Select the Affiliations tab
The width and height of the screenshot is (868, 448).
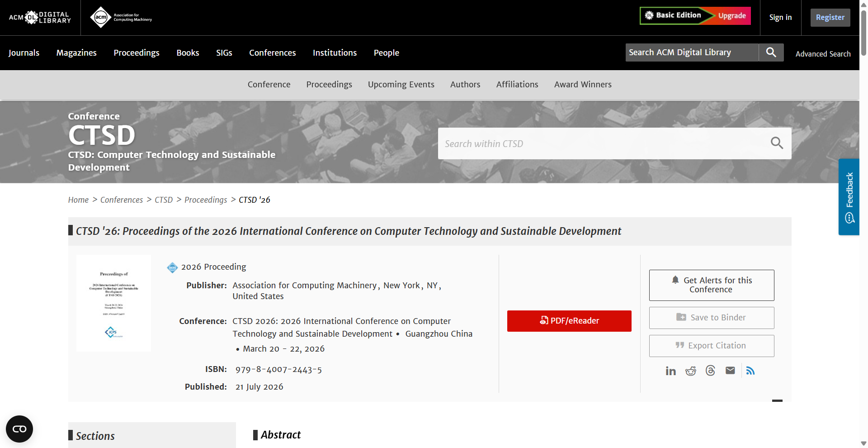pos(517,85)
